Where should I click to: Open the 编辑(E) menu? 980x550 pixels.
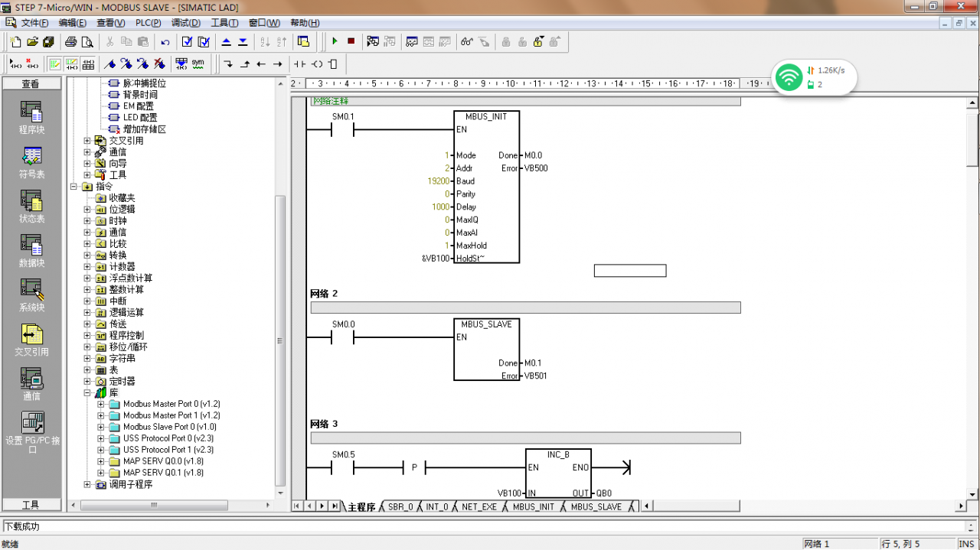73,23
